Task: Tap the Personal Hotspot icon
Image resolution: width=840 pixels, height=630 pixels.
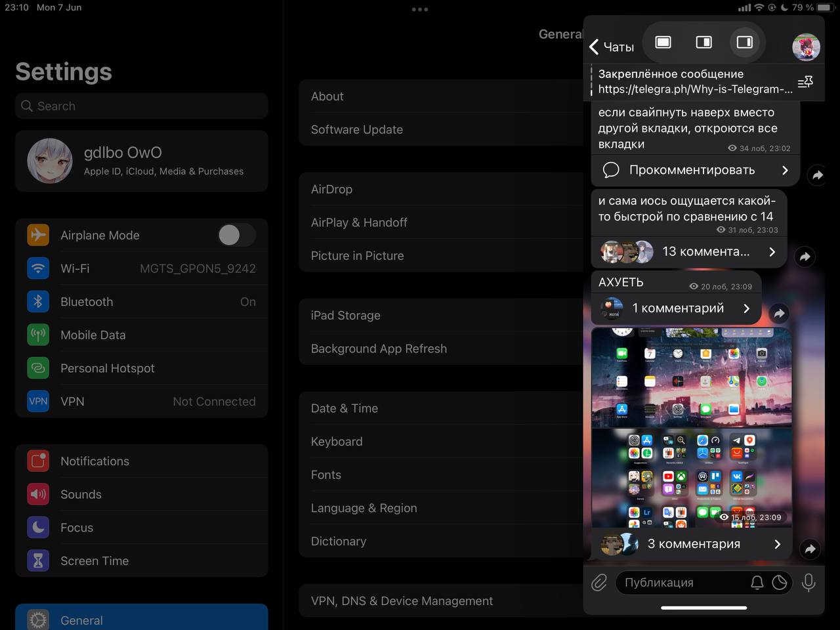Action: pyautogui.click(x=38, y=368)
